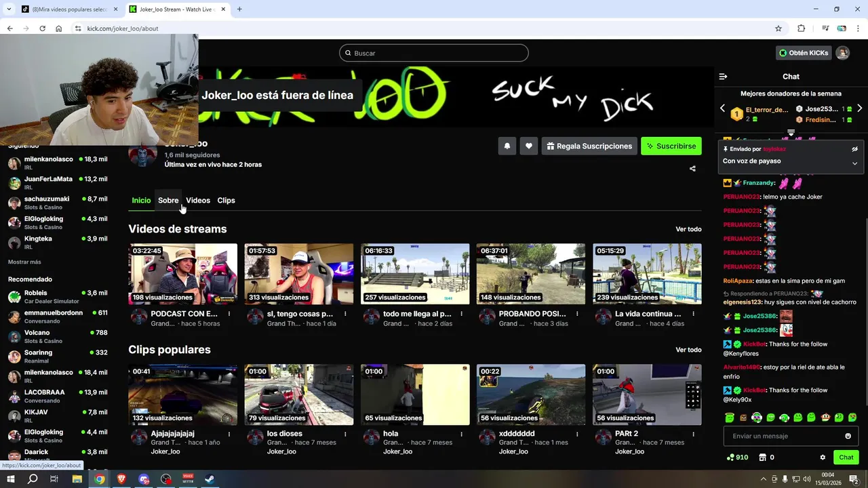This screenshot has width=868, height=488.
Task: Switch to the Videos tab
Action: coord(198,200)
